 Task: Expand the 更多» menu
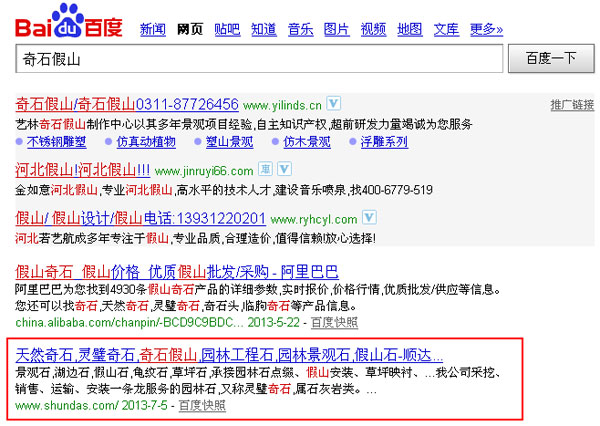click(x=486, y=29)
